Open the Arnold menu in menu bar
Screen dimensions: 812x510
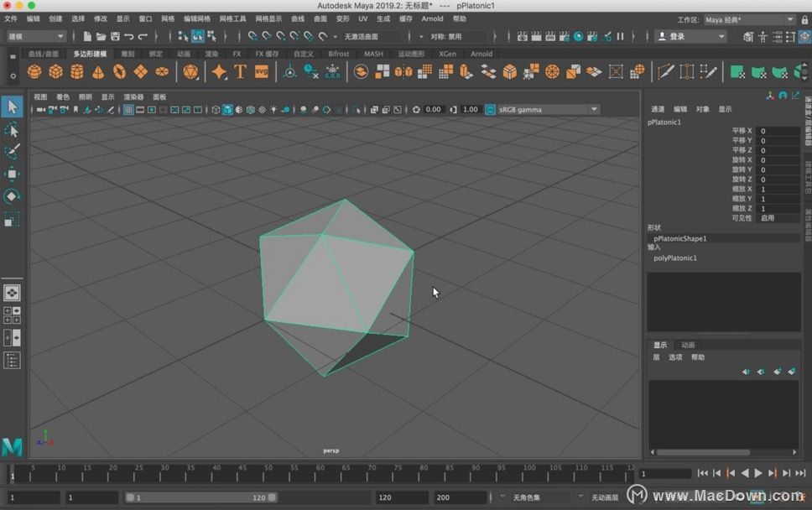click(x=432, y=18)
